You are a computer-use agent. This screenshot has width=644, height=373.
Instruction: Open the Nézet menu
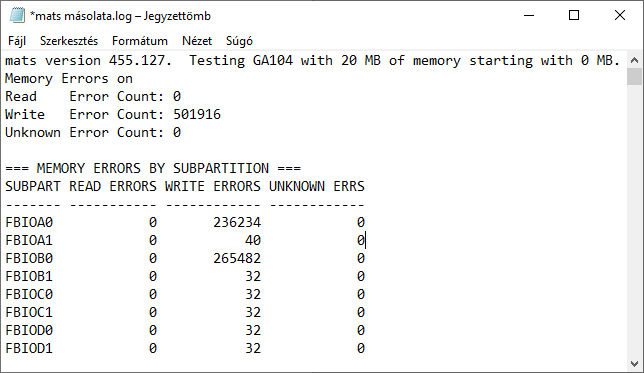197,41
